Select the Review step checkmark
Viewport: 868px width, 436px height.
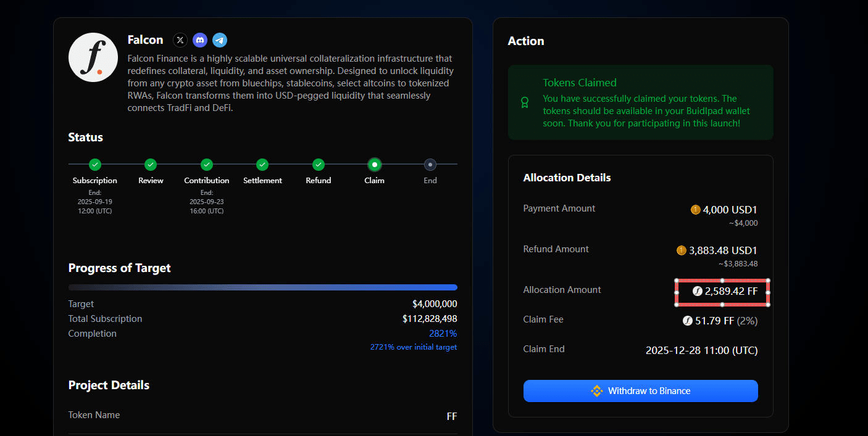pyautogui.click(x=151, y=165)
